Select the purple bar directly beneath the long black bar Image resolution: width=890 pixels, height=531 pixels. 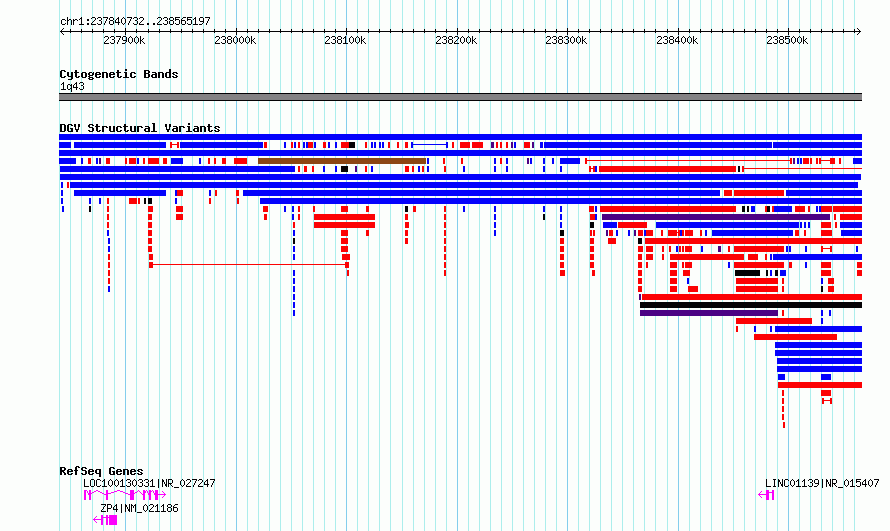pyautogui.click(x=709, y=313)
